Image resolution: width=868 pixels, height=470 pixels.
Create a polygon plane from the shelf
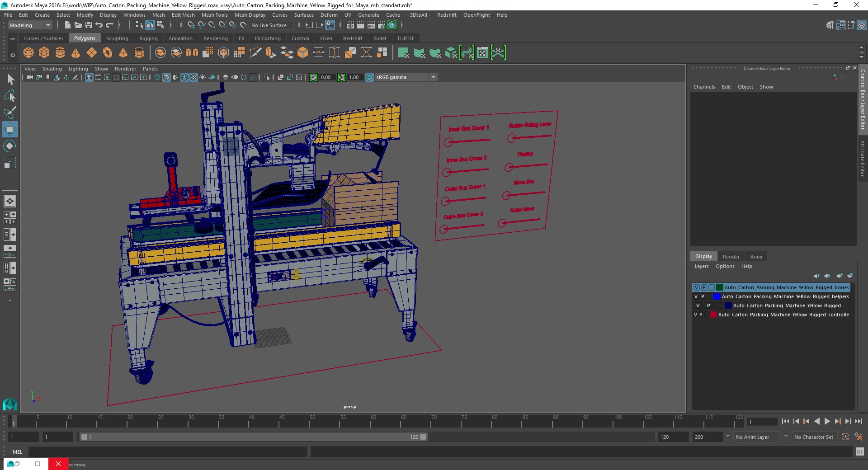click(x=92, y=53)
